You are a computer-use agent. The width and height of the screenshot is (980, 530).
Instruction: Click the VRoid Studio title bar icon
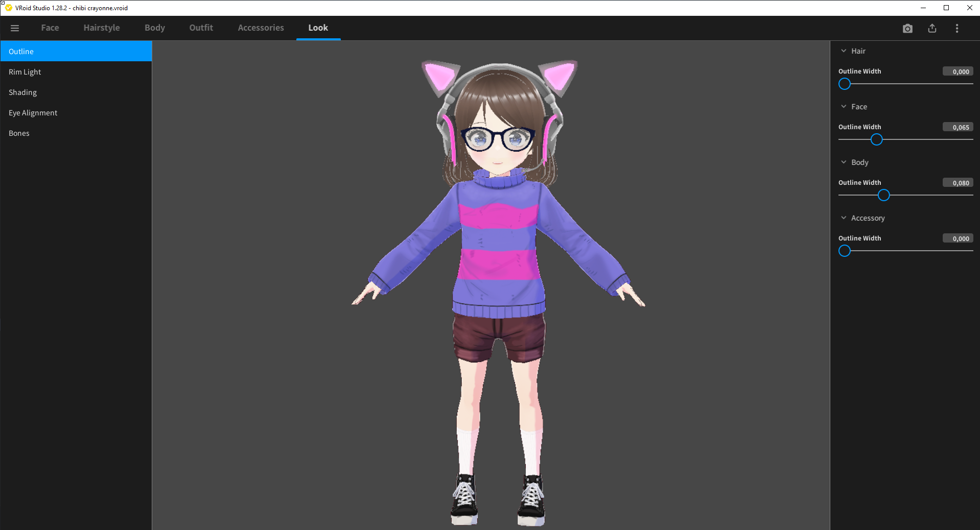pos(8,8)
